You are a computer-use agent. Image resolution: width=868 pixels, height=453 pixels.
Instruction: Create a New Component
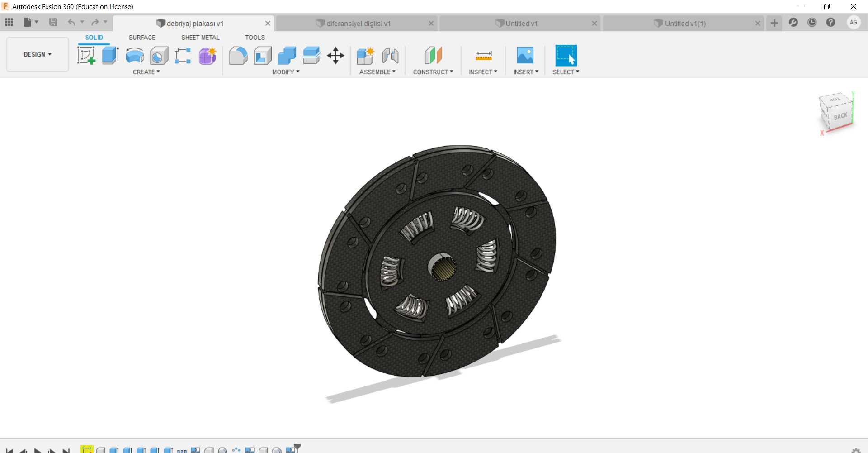click(365, 56)
